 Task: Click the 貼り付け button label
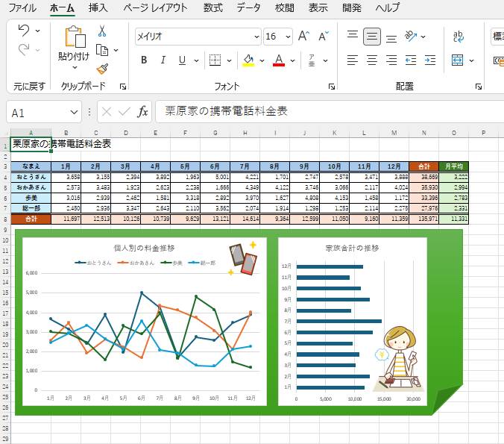click(74, 57)
